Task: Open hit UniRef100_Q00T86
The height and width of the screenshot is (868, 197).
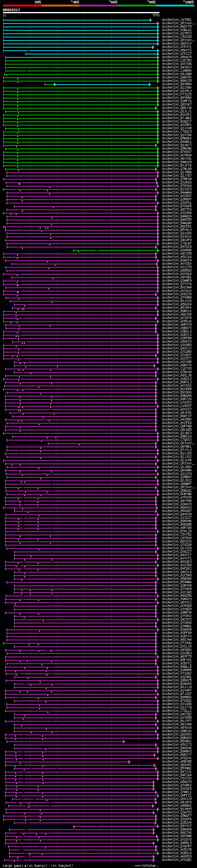Action: tap(177, 64)
